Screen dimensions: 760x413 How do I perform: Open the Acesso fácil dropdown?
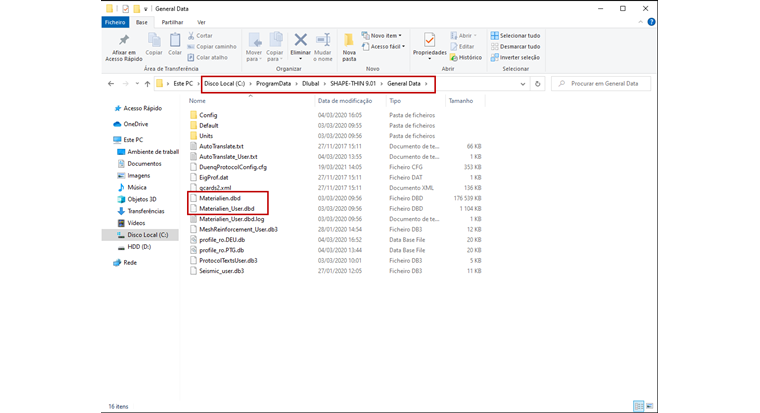(x=383, y=47)
